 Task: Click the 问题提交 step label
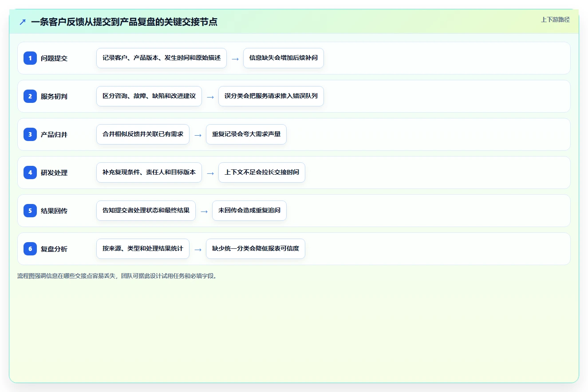click(x=54, y=58)
